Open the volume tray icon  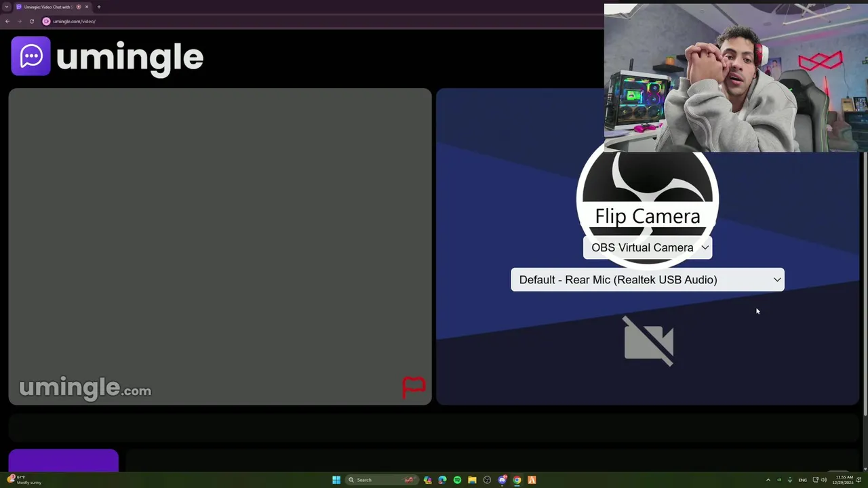pos(824,480)
